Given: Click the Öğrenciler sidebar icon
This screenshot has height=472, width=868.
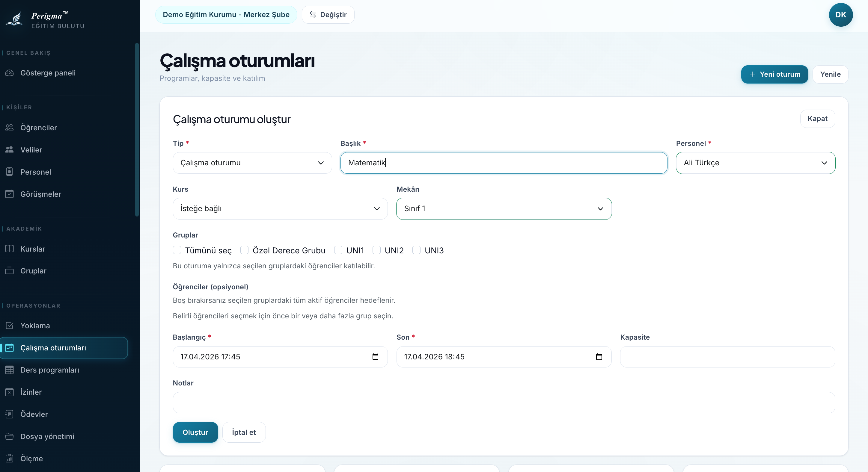Looking at the screenshot, I should click(x=9, y=127).
